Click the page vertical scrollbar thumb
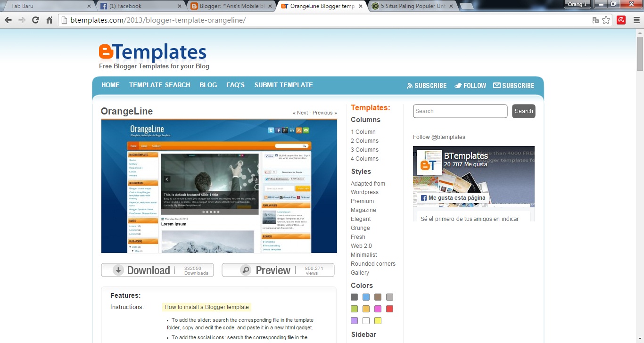The height and width of the screenshot is (343, 644). click(640, 53)
